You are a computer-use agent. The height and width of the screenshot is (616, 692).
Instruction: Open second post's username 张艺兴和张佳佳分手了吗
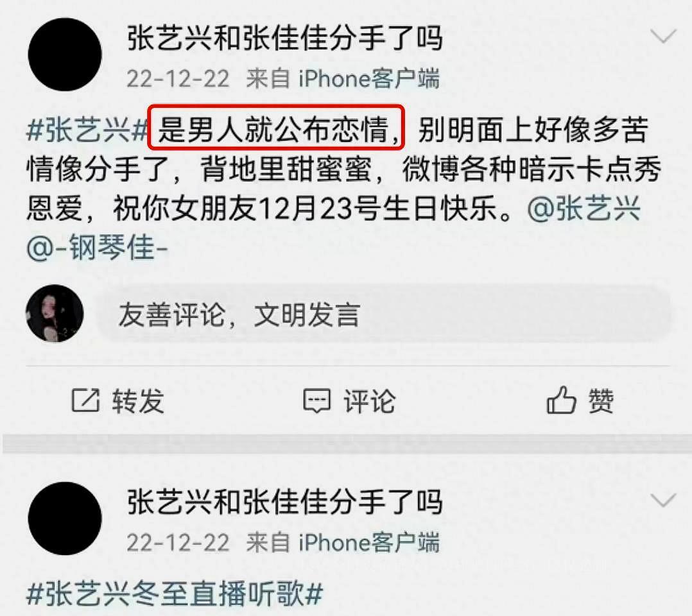pyautogui.click(x=284, y=502)
